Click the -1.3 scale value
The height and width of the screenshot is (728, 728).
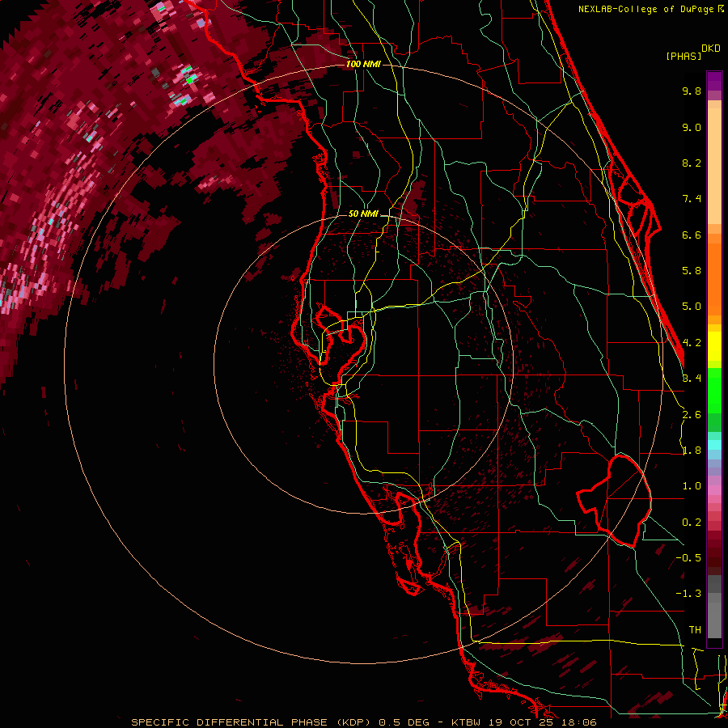point(688,594)
